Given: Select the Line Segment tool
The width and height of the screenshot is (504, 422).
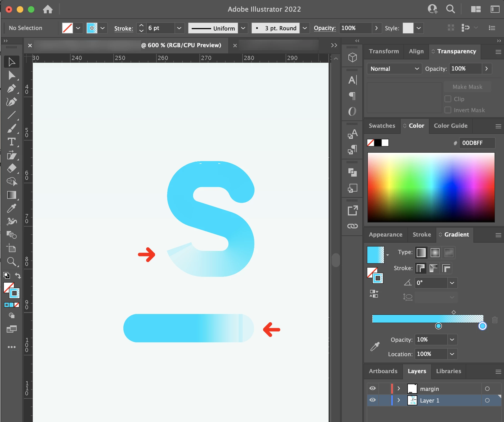Looking at the screenshot, I should 12,115.
